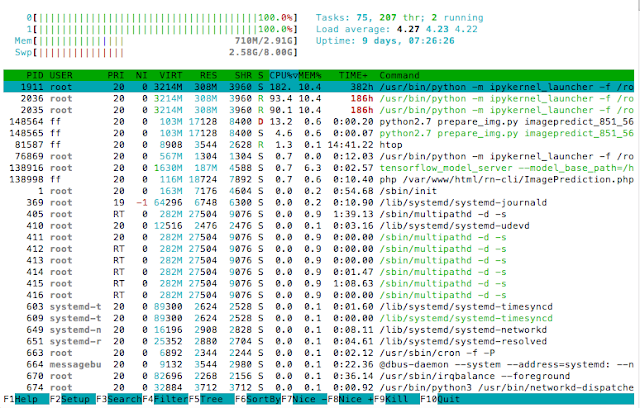Select multipathd process PID 405
The height and width of the screenshot is (408, 640).
318,214
